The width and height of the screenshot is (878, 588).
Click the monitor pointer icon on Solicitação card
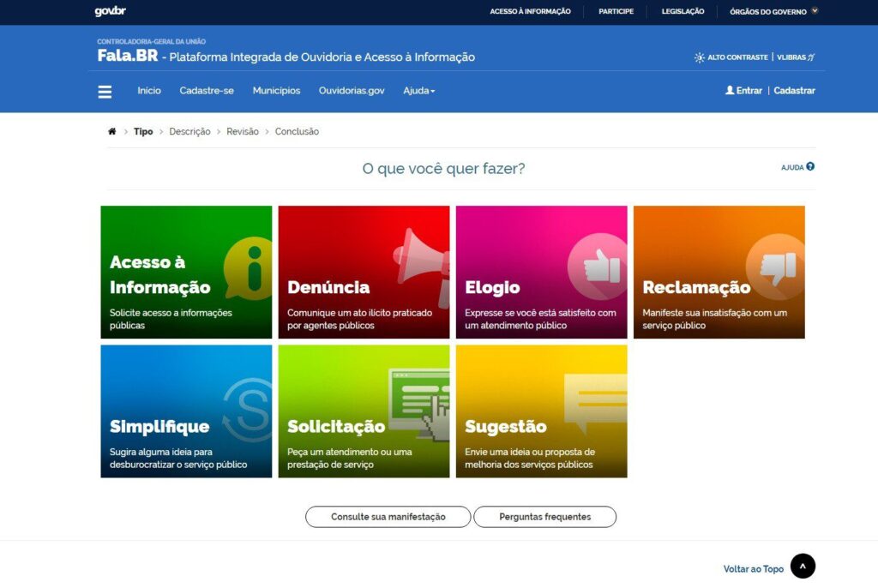(419, 403)
